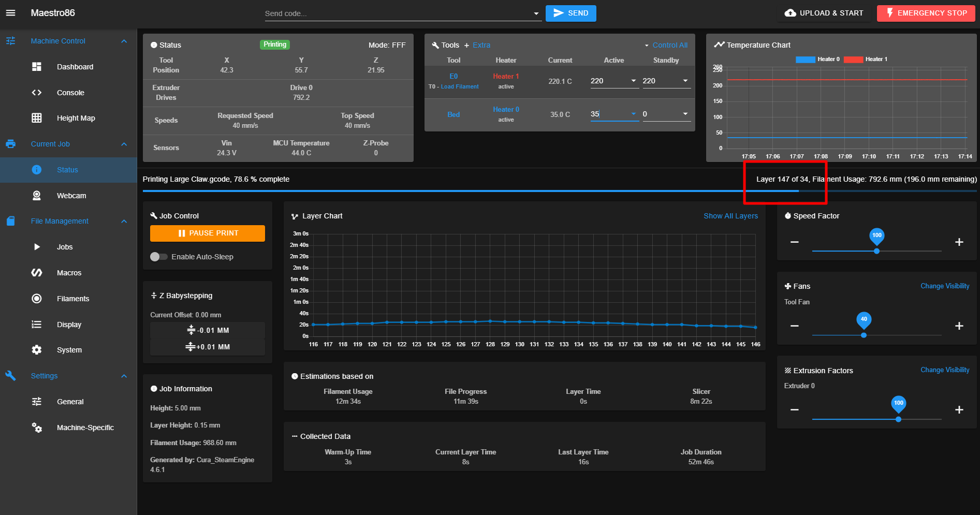
Task: Click the EMERGENCY STOP button
Action: pyautogui.click(x=926, y=13)
